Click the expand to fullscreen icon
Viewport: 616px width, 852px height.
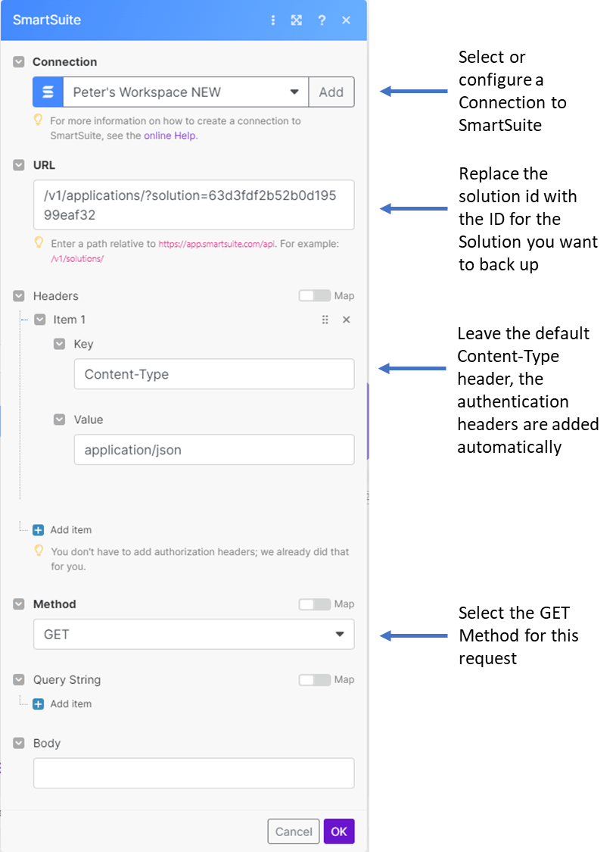point(297,20)
